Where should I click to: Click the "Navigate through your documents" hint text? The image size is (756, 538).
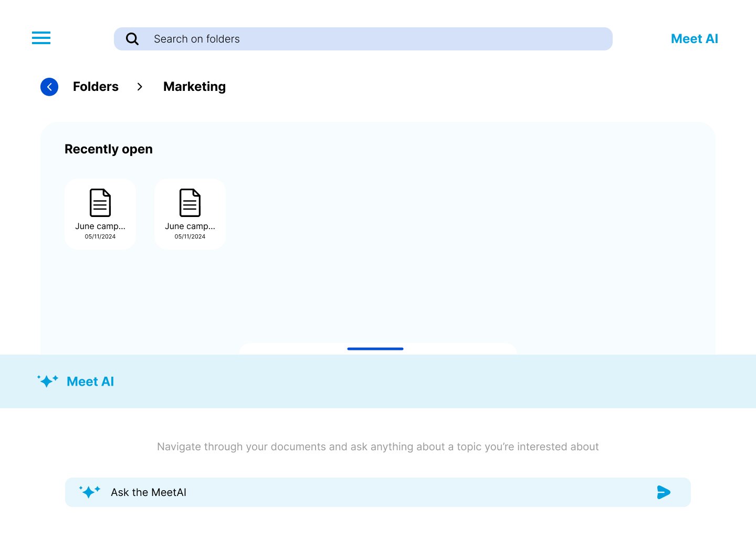tap(377, 447)
